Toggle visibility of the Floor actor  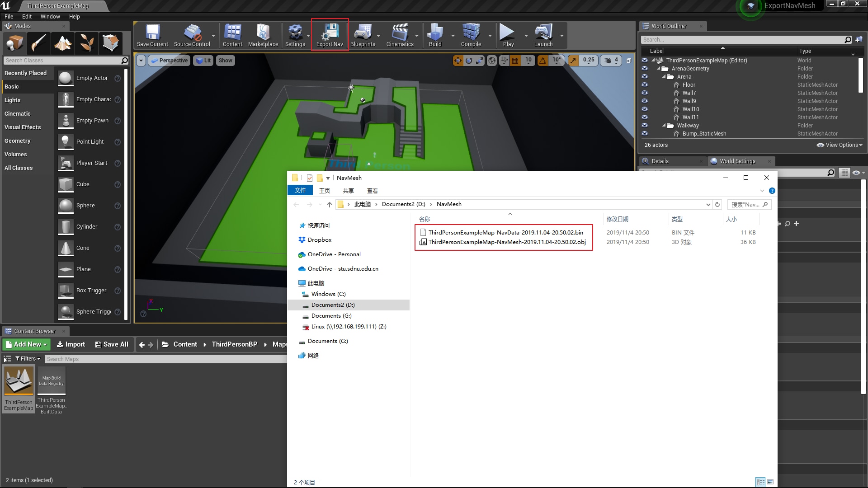pos(645,84)
